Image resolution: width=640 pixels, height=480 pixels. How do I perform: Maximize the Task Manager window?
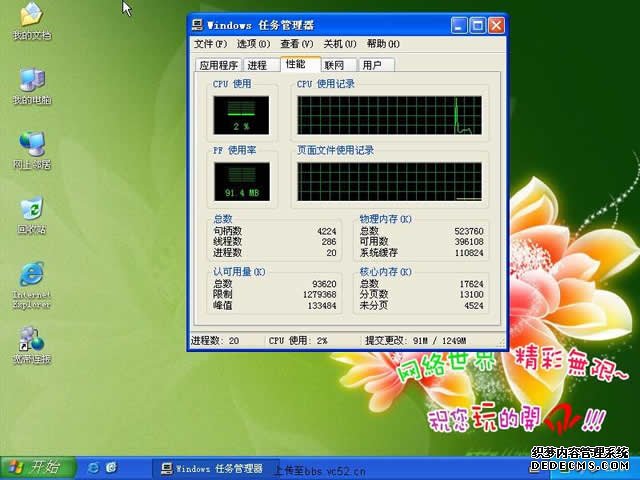(478, 26)
